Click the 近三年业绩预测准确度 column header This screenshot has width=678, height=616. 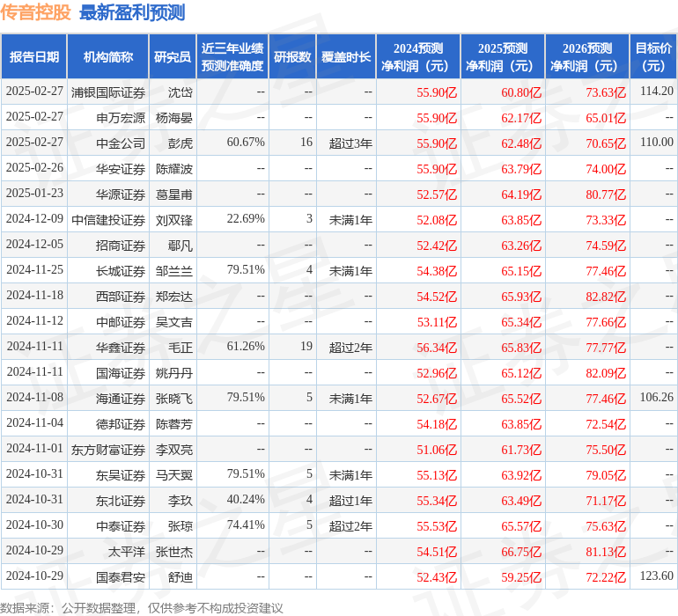tap(232, 57)
